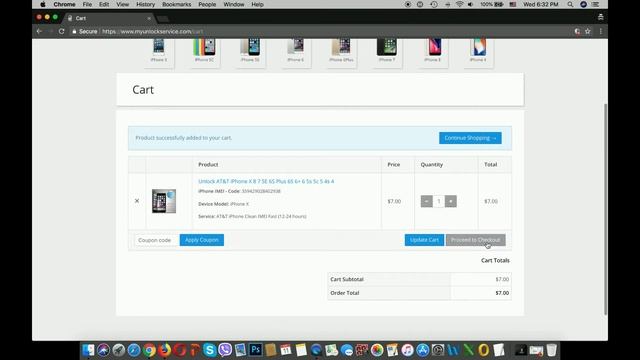The height and width of the screenshot is (360, 640).
Task: Click the Cart tab title
Action: (x=81, y=18)
